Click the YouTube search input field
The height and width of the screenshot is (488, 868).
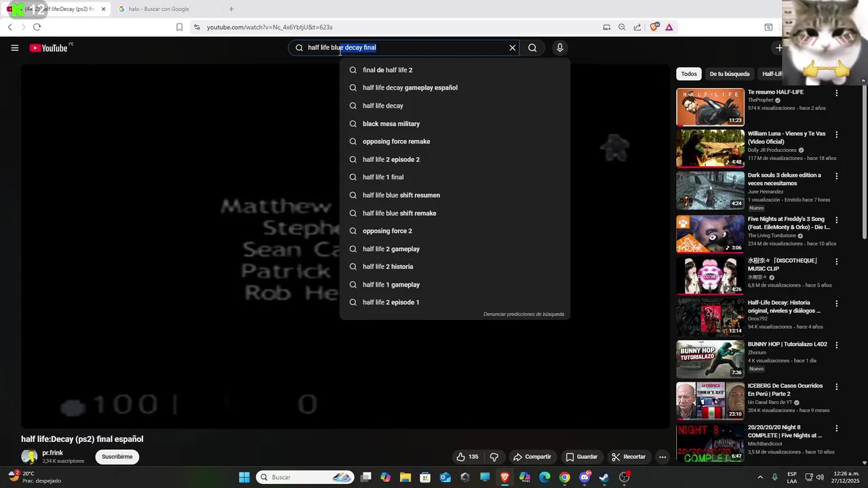click(x=403, y=47)
